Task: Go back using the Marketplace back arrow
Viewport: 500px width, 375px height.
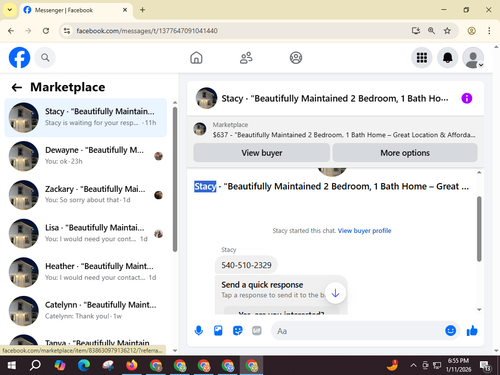Action: point(17,88)
